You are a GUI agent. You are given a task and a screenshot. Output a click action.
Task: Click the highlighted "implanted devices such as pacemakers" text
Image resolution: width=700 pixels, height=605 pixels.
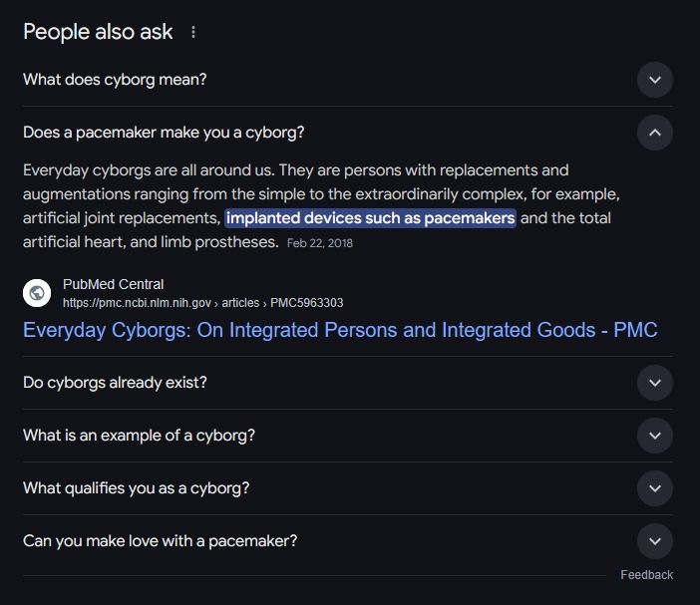[370, 218]
